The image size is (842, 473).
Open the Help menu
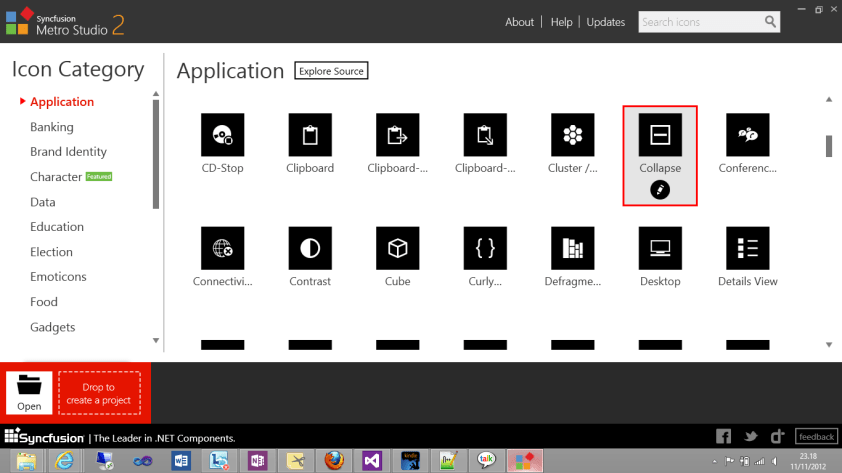pos(562,22)
